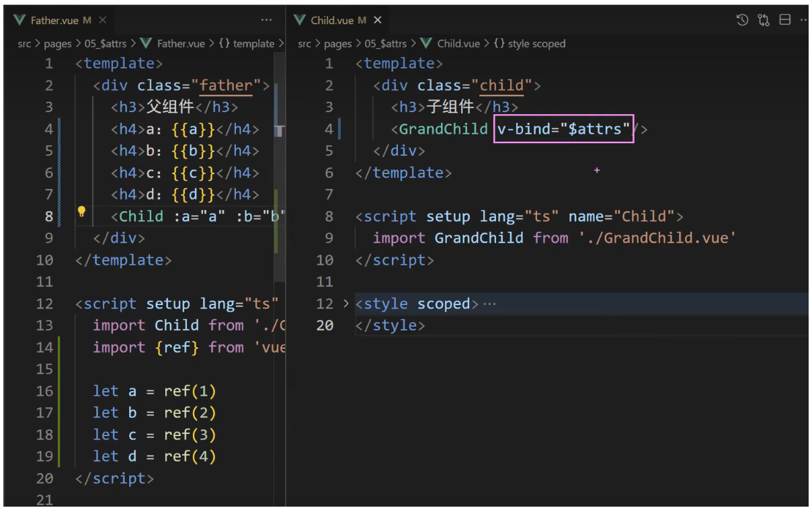
Task: Expand the folded style scoped block chevron
Action: (x=346, y=304)
